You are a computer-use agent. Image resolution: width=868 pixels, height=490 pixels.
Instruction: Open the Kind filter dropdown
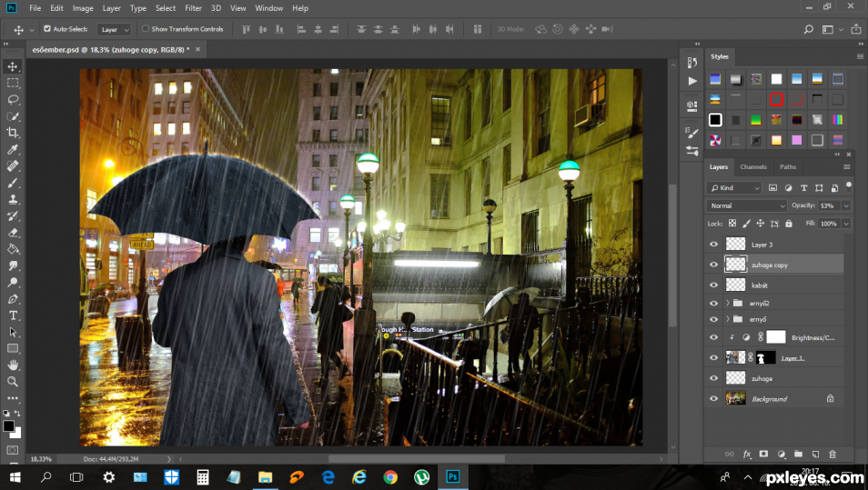734,188
